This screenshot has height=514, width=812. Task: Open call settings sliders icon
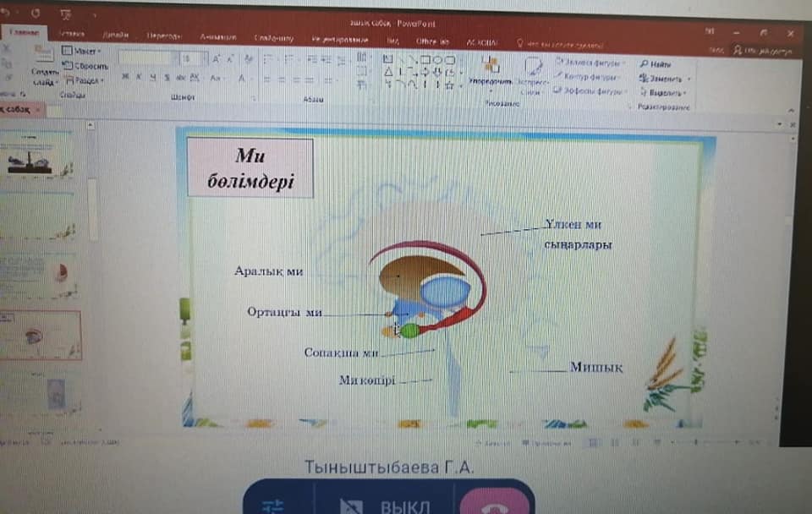pos(273,506)
